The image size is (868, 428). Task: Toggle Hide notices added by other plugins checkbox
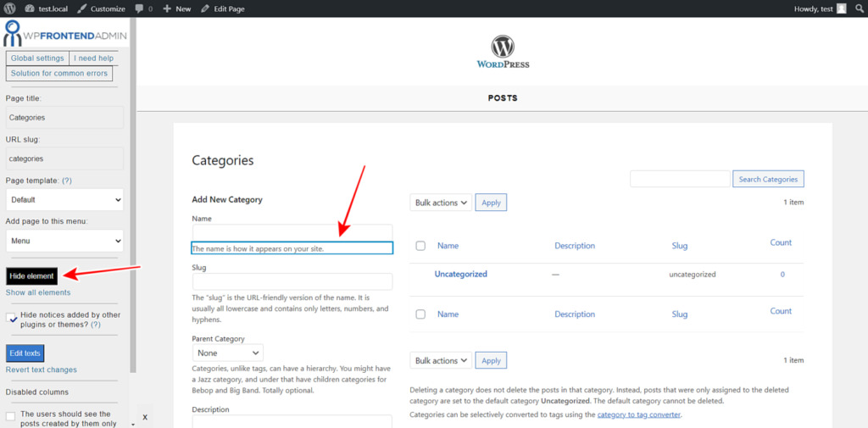coord(11,318)
